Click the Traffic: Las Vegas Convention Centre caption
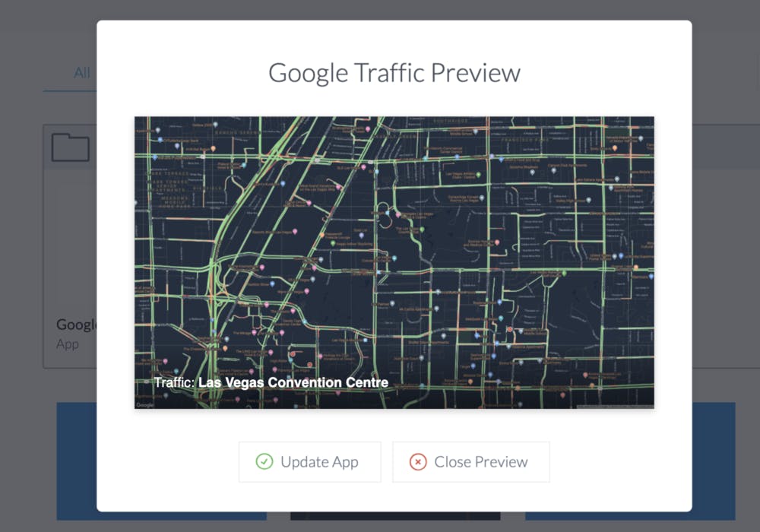 (271, 382)
